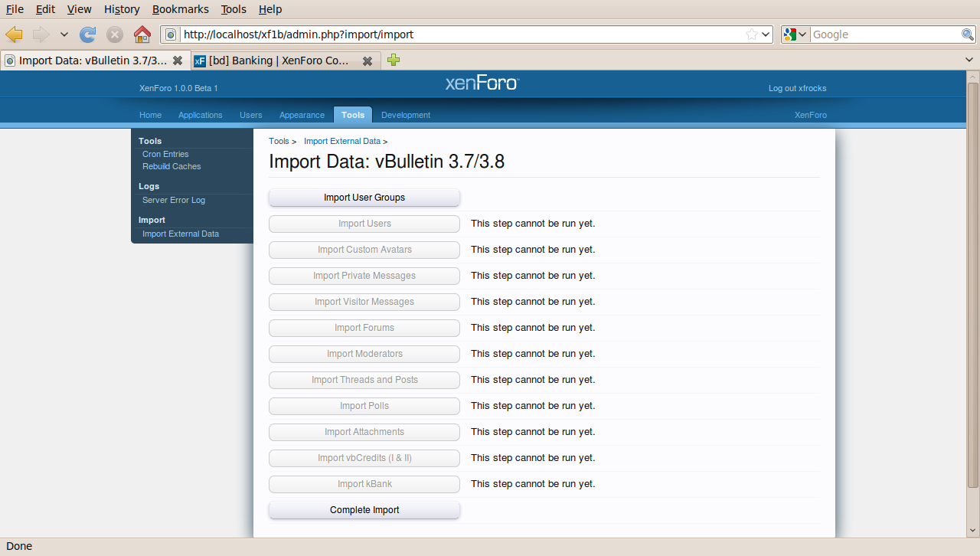Click the xenForo logo
980x556 pixels.
(x=482, y=83)
